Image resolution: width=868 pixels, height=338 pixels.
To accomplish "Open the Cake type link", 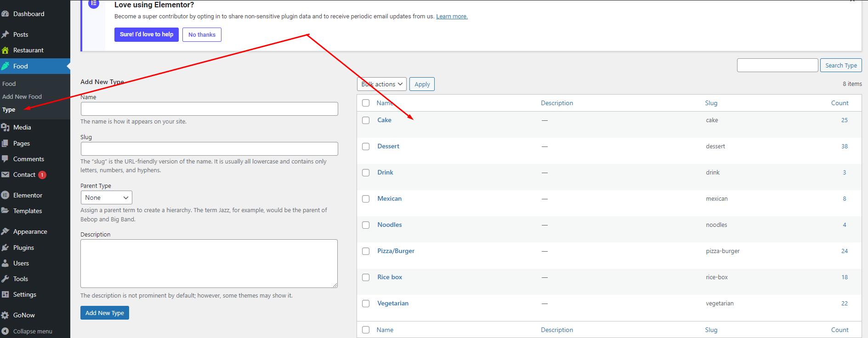I will pos(385,120).
